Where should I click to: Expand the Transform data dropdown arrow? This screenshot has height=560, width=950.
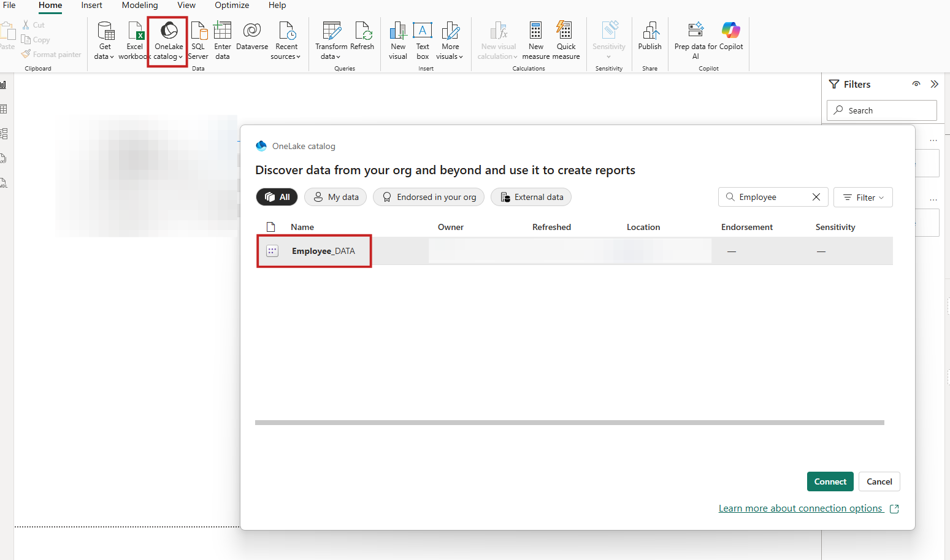click(338, 57)
